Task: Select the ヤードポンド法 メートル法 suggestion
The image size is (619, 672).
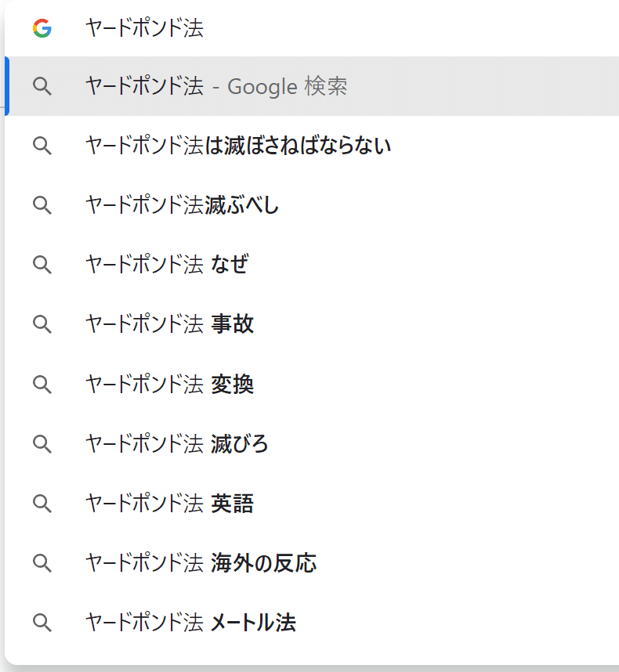Action: (x=190, y=622)
